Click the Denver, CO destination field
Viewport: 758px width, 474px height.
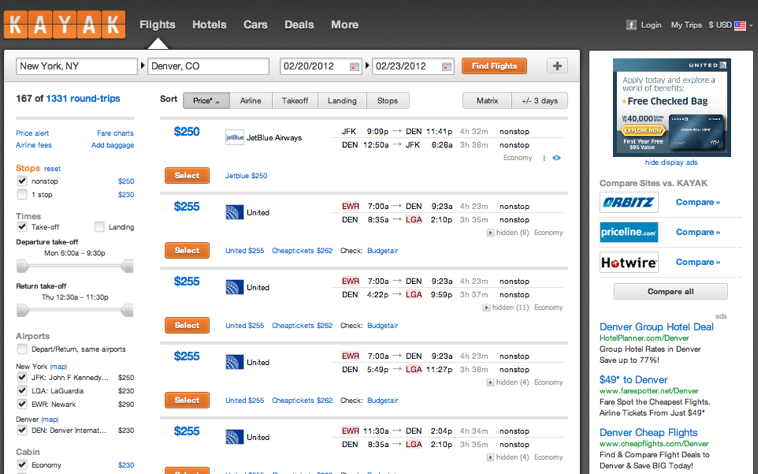point(208,67)
